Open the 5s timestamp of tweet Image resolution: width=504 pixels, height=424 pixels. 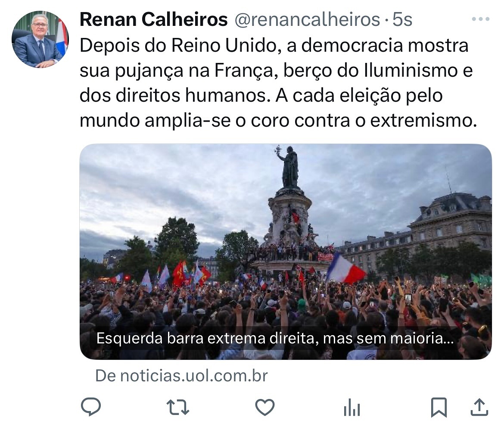point(402,20)
